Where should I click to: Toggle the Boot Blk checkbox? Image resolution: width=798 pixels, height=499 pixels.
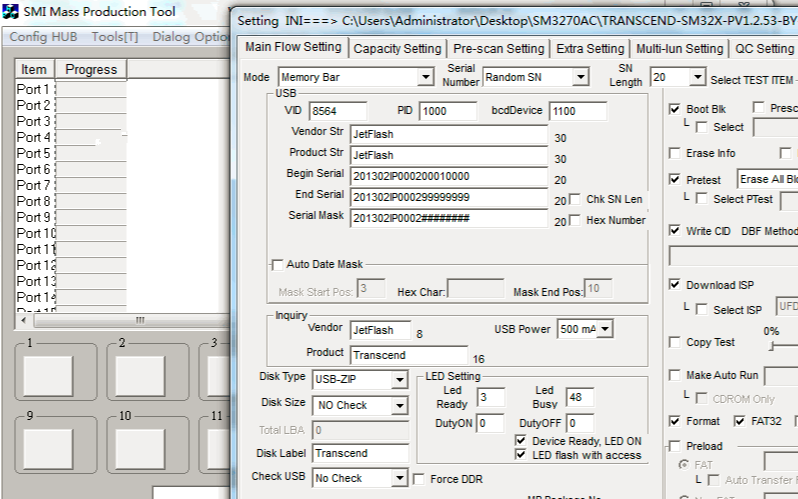(675, 108)
